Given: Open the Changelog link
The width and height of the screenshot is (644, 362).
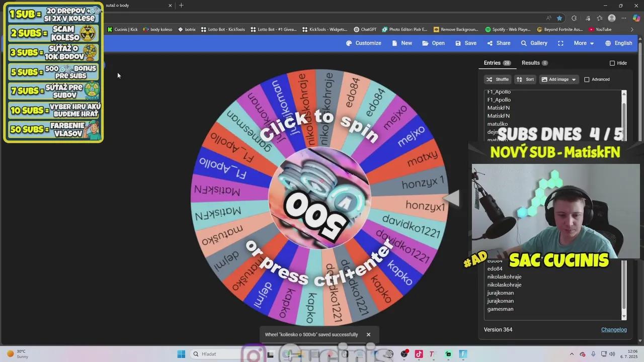Looking at the screenshot, I should click(614, 330).
